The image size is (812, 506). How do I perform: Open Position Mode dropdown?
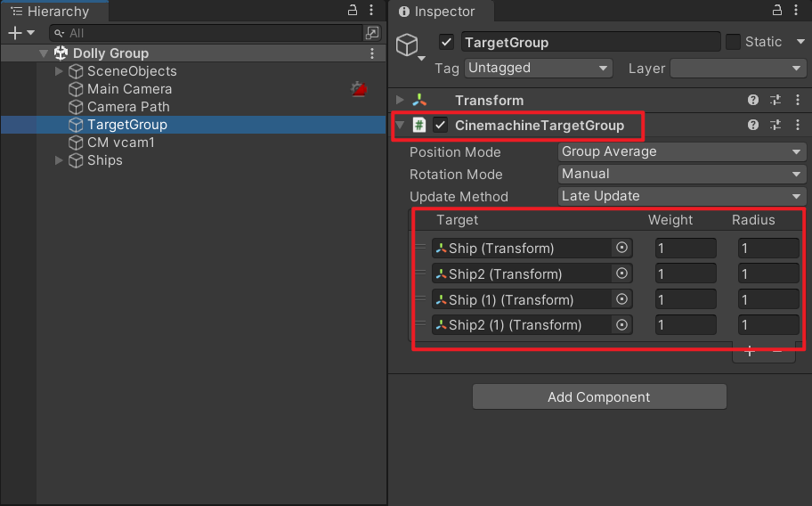pyautogui.click(x=682, y=151)
